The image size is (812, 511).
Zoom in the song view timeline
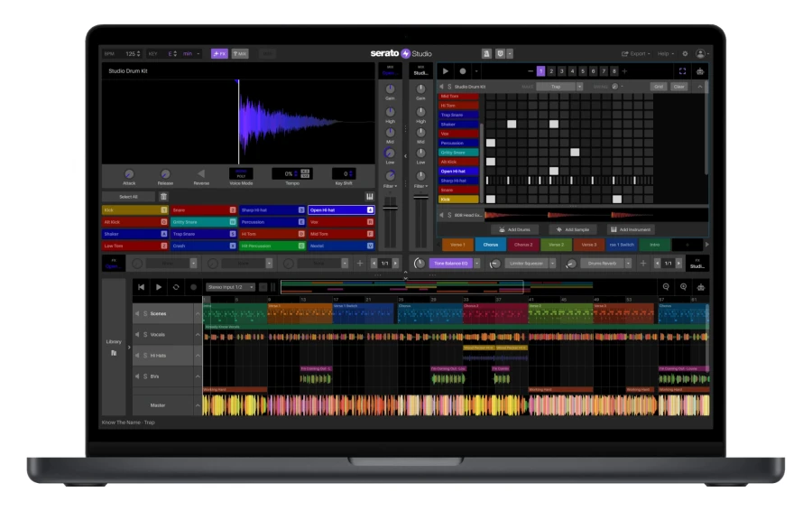[683, 287]
